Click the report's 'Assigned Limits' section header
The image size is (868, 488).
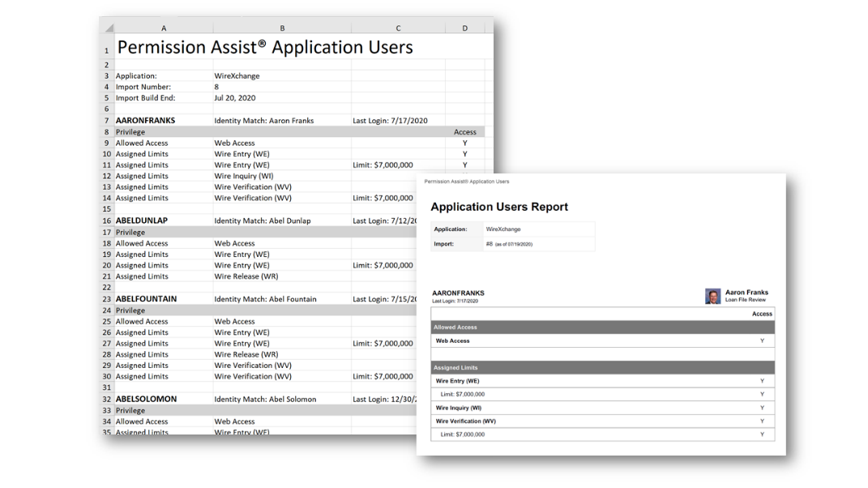click(603, 367)
